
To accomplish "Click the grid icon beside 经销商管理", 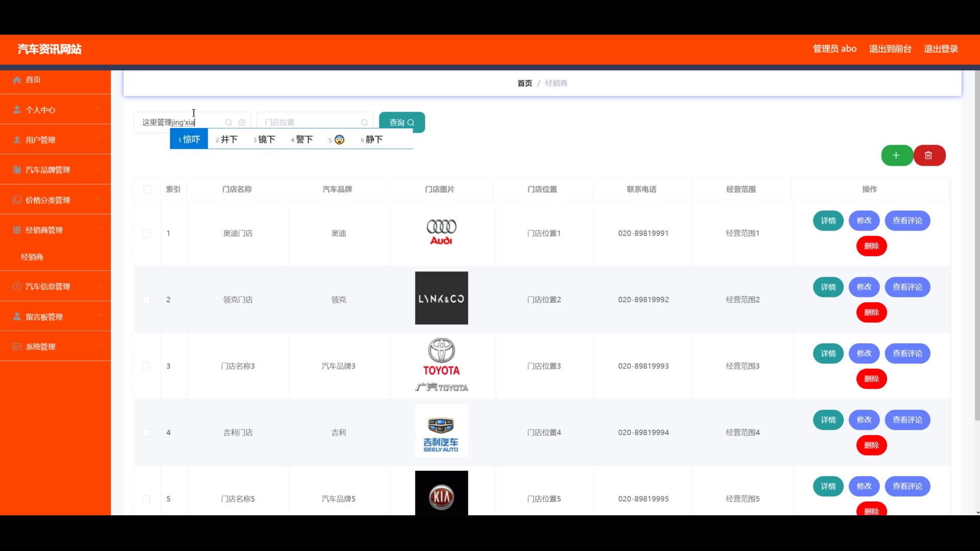I will (17, 230).
